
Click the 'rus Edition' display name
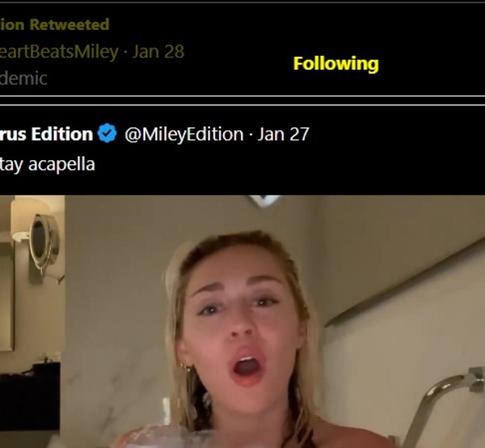[46, 134]
